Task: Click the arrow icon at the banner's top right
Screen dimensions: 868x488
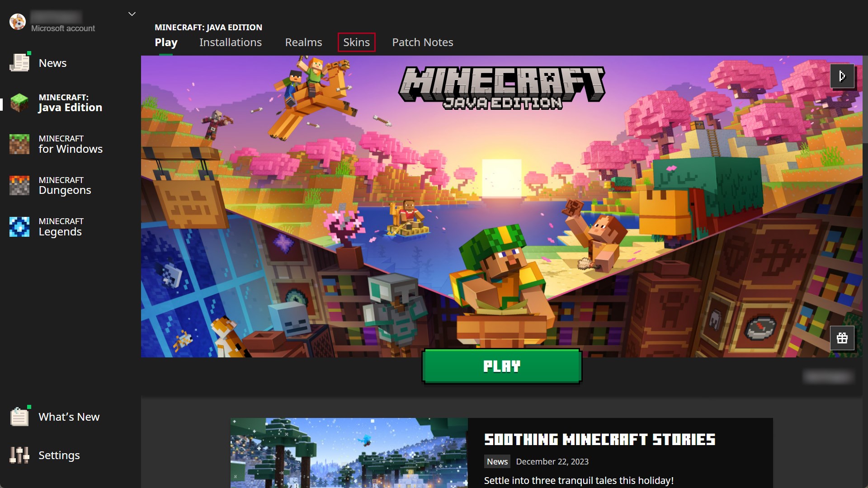Action: [842, 76]
